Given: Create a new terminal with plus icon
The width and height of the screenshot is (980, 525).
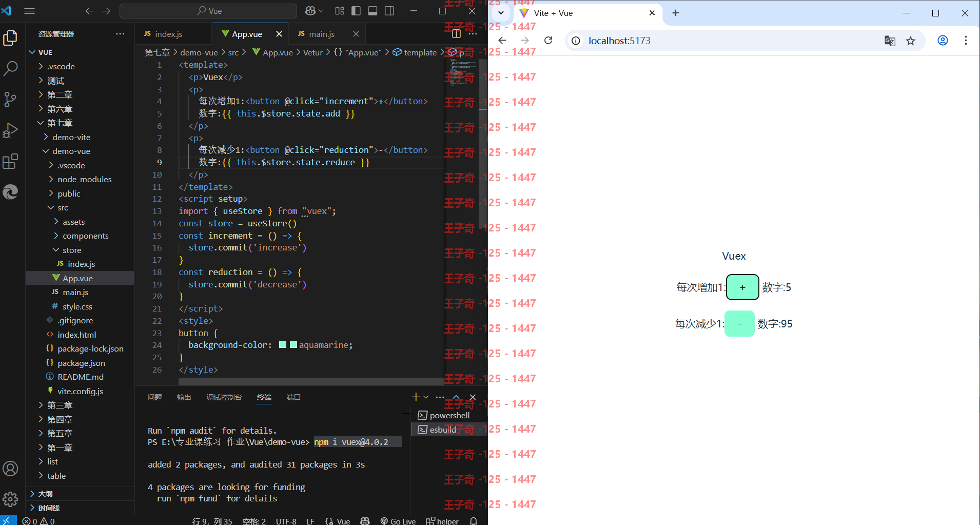Looking at the screenshot, I should coord(416,397).
